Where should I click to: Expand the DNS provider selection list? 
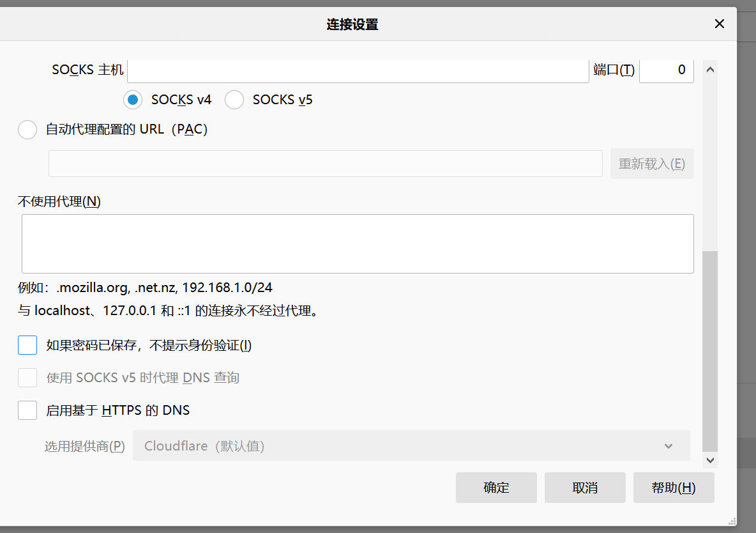(668, 445)
